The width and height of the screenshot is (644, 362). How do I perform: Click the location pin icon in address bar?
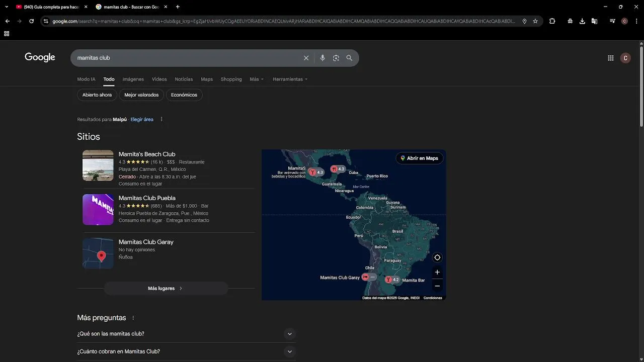(524, 21)
